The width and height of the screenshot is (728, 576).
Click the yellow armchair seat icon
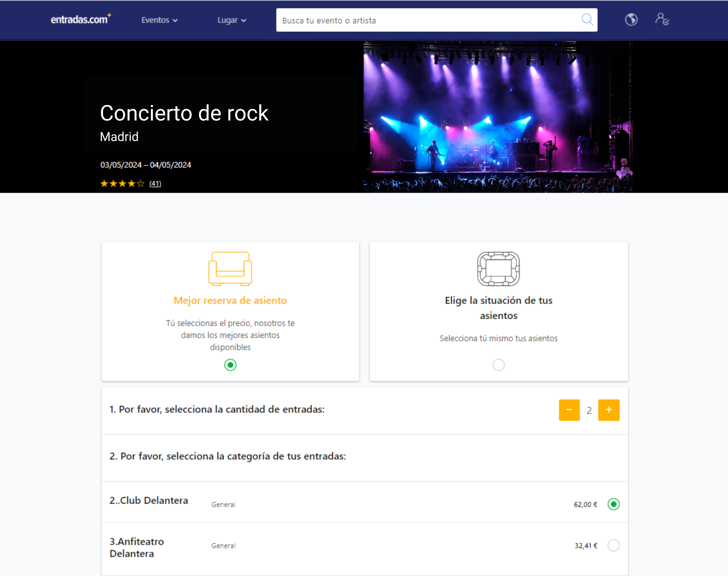pos(230,269)
